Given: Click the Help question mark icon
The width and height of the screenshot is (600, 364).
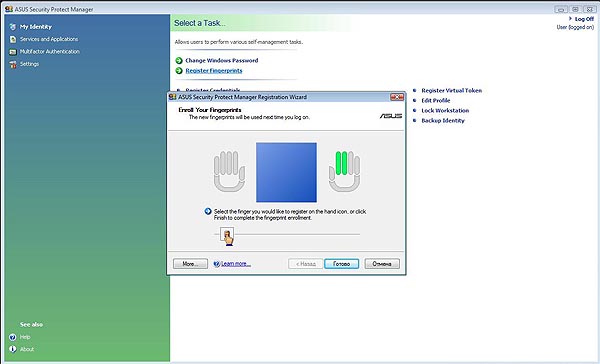Looking at the screenshot, I should 13,337.
